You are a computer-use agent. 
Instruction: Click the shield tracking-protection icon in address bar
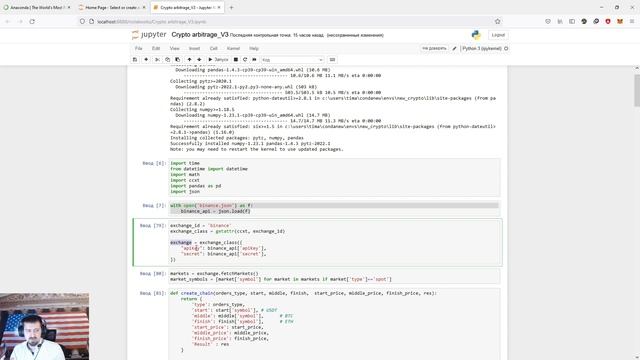[x=82, y=21]
